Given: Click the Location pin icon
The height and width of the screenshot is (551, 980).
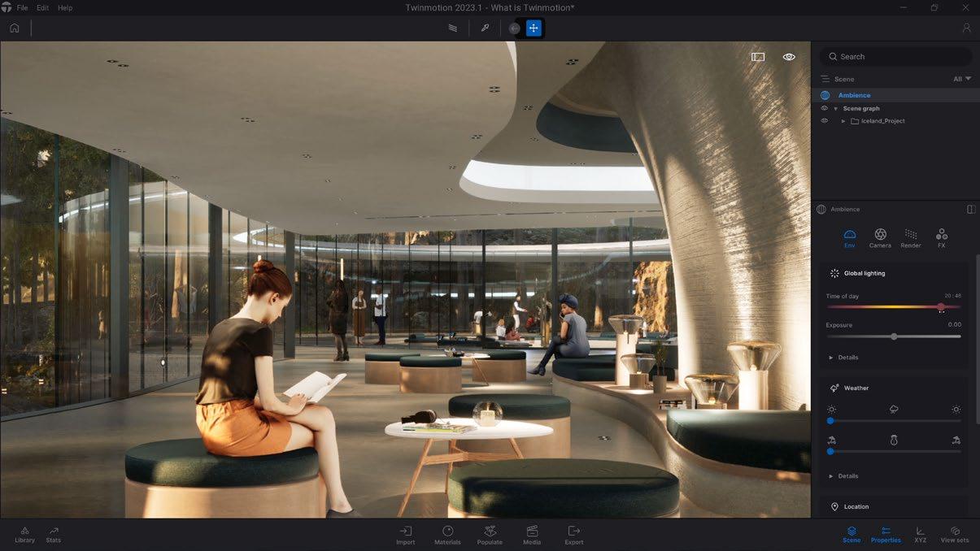Looking at the screenshot, I should click(x=834, y=506).
